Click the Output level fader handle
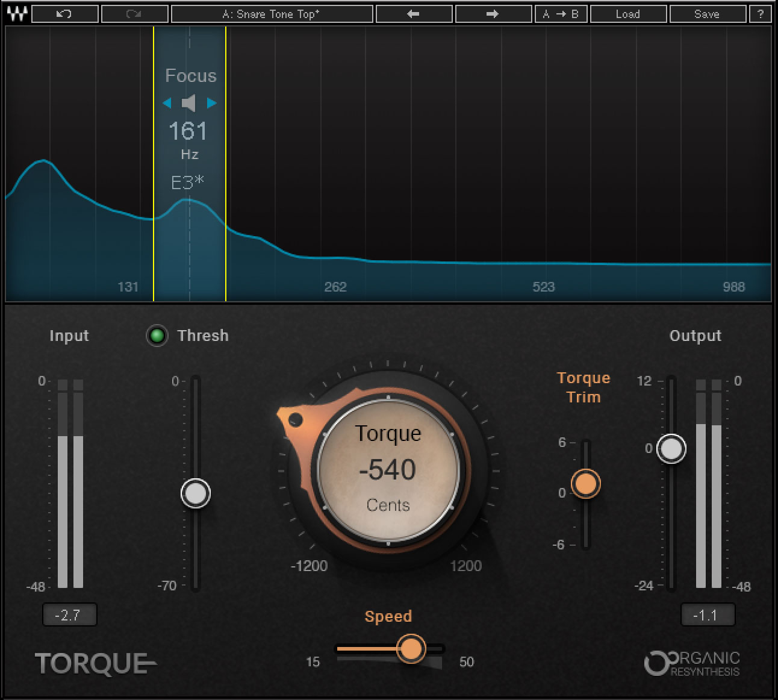 [671, 449]
